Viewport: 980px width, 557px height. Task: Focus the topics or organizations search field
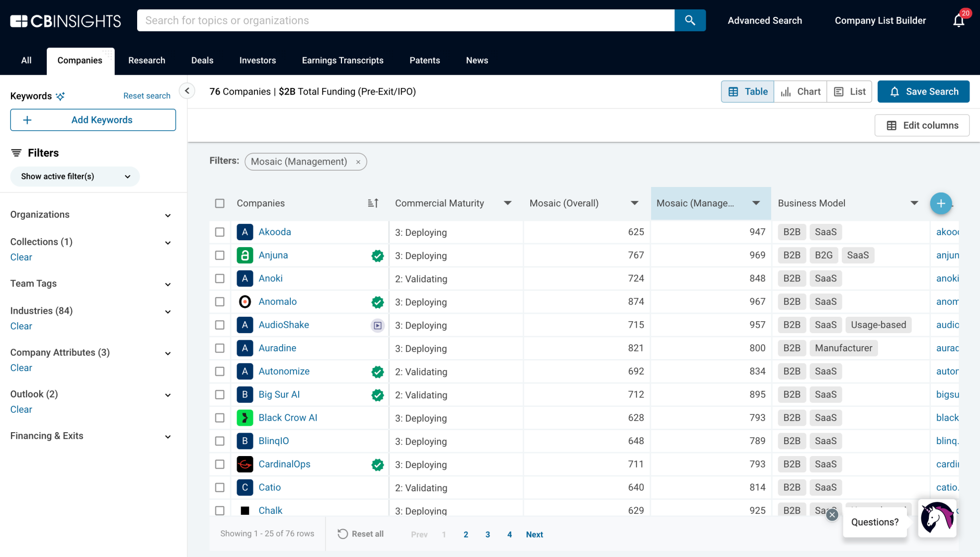pyautogui.click(x=406, y=20)
